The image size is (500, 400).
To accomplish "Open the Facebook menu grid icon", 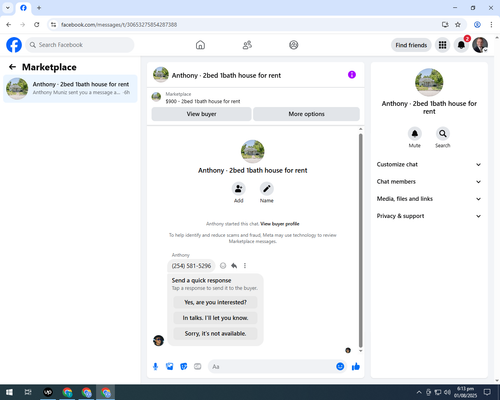I will tap(442, 45).
